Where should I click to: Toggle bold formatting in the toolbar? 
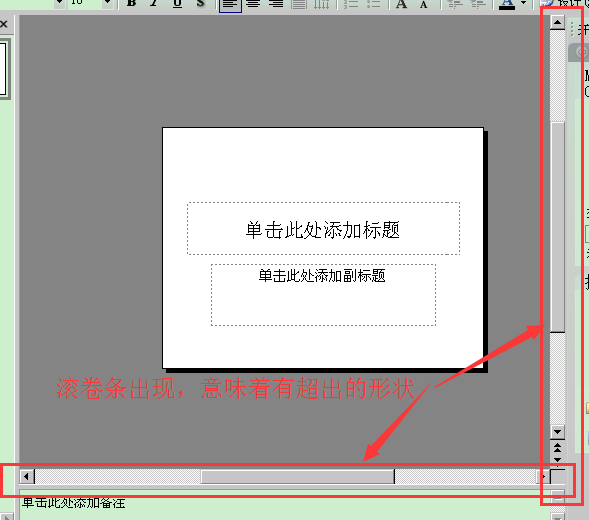tap(131, 4)
